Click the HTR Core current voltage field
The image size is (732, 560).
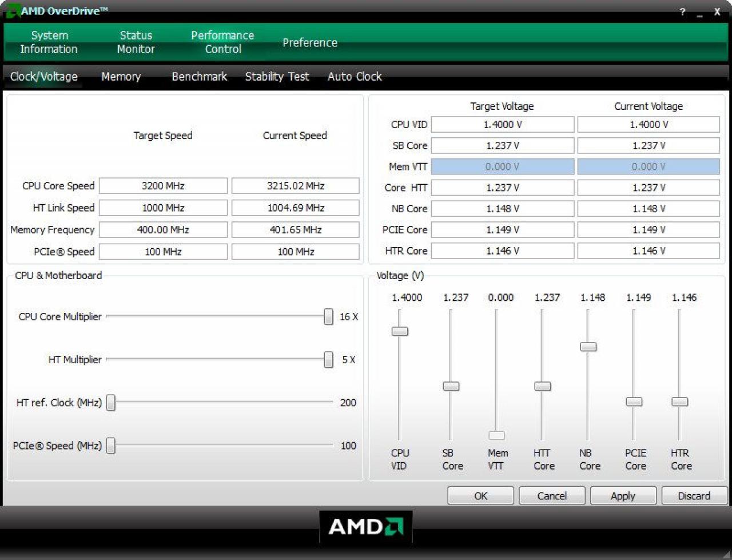(x=649, y=251)
